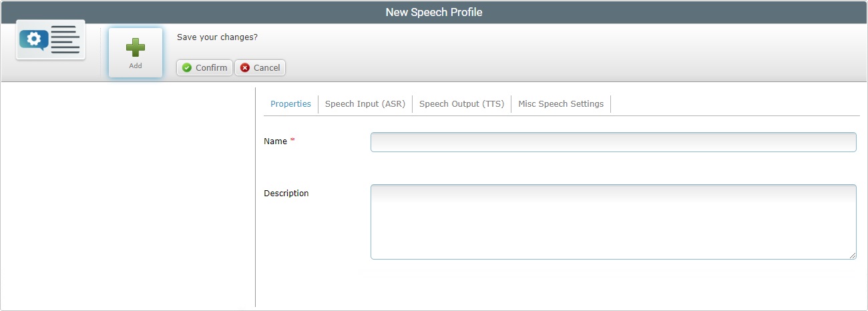Cancel saving the changes
The width and height of the screenshot is (868, 311).
click(260, 67)
